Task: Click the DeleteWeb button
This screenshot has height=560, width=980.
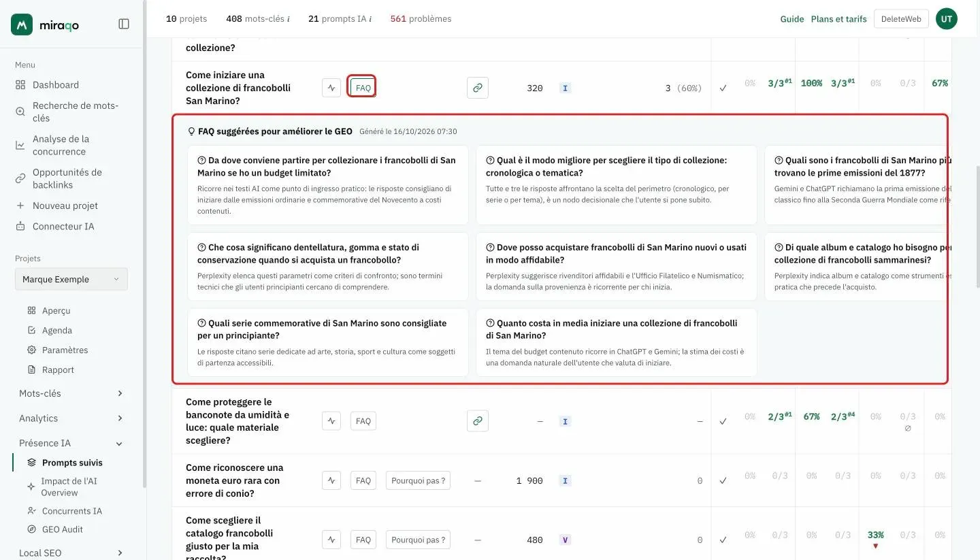Action: 901,19
